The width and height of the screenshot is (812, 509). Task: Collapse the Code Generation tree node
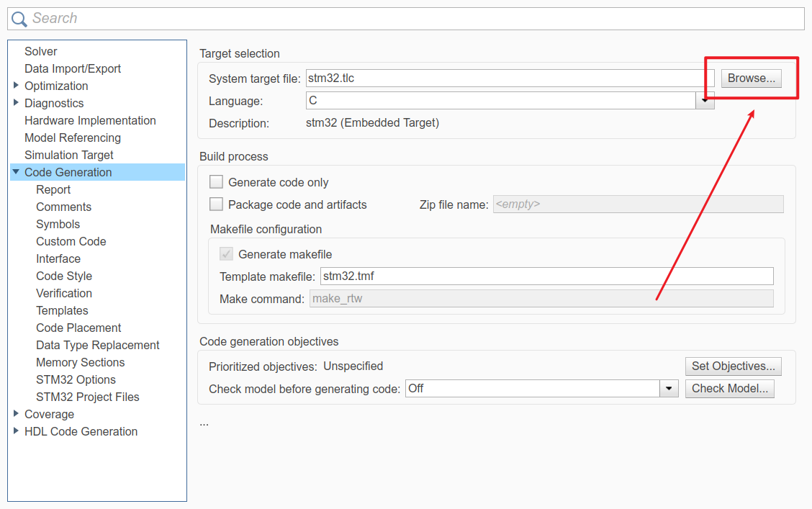coord(16,172)
